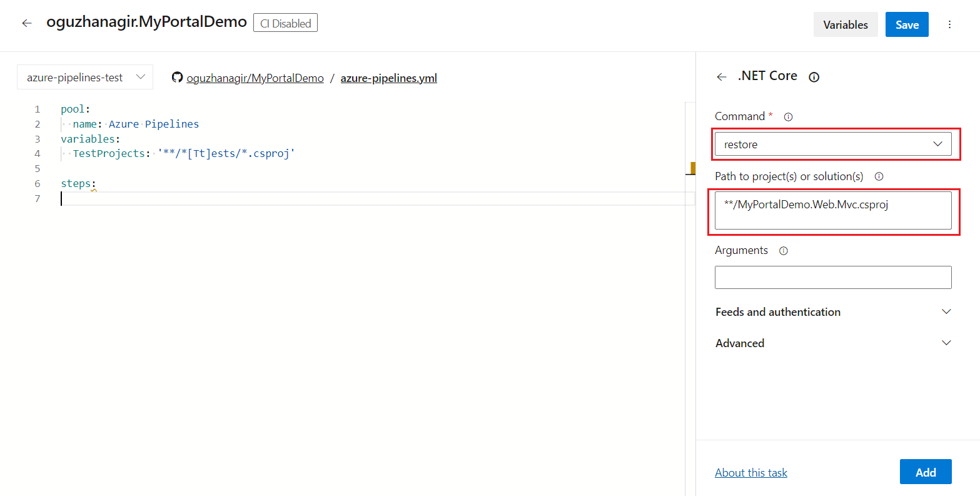Viewport: 980px width, 496px height.
Task: Focus the Arguments input field
Action: (x=833, y=277)
